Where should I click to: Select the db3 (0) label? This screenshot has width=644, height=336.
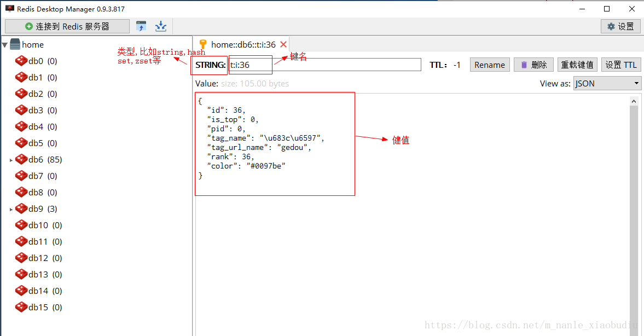point(43,110)
